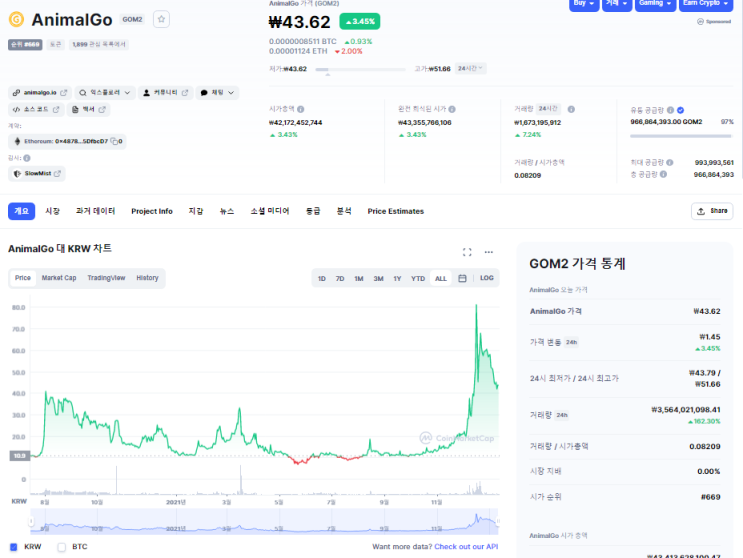Expand the 익스플로러 explorer dropdown
The height and width of the screenshot is (558, 743).
tap(105, 92)
